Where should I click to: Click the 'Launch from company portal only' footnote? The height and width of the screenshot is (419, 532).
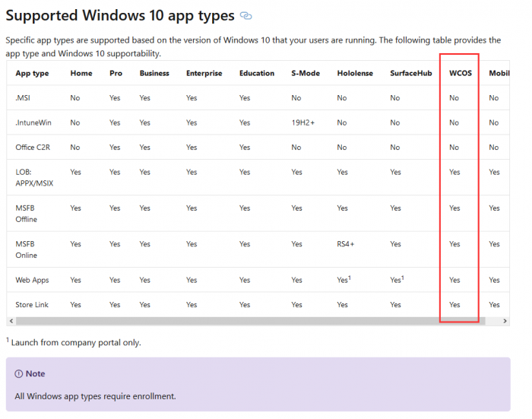click(x=76, y=342)
